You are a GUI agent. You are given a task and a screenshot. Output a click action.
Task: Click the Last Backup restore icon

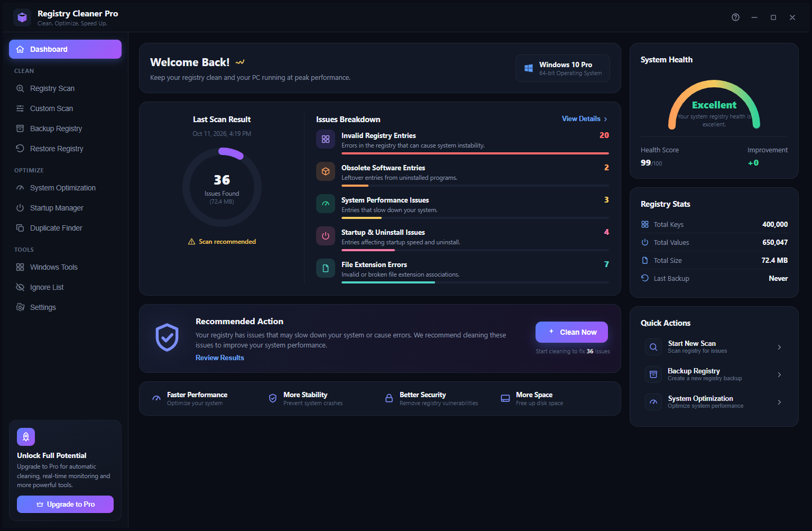(x=645, y=278)
